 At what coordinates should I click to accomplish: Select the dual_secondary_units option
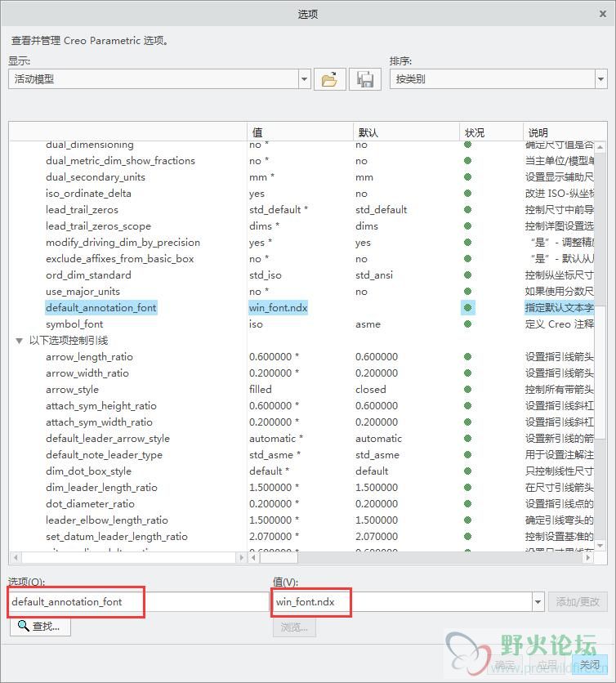[x=96, y=176]
